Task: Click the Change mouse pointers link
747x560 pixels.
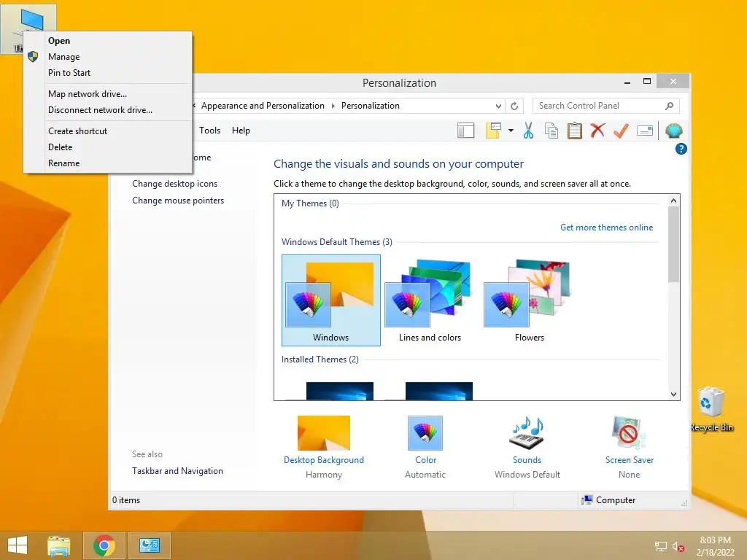Action: tap(178, 201)
